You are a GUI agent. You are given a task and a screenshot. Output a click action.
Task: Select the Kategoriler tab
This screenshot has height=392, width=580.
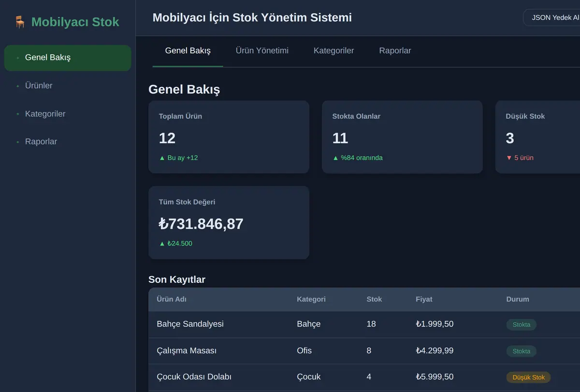click(333, 51)
